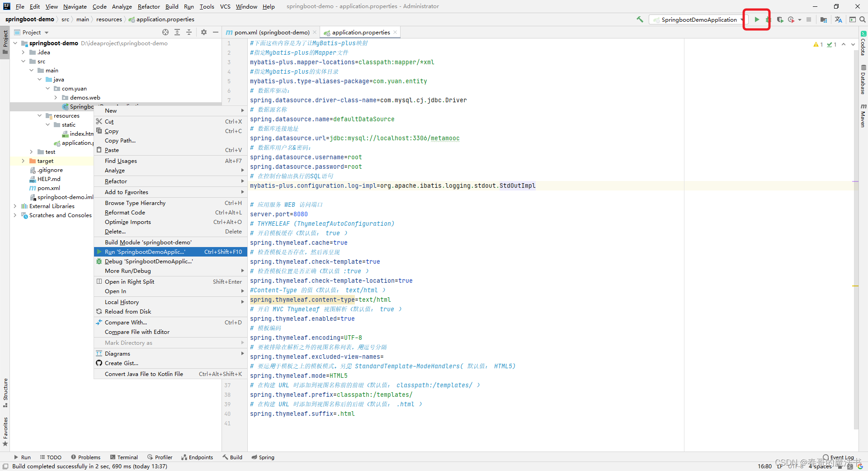Open Project Structure icon in toolbar

coord(824,19)
